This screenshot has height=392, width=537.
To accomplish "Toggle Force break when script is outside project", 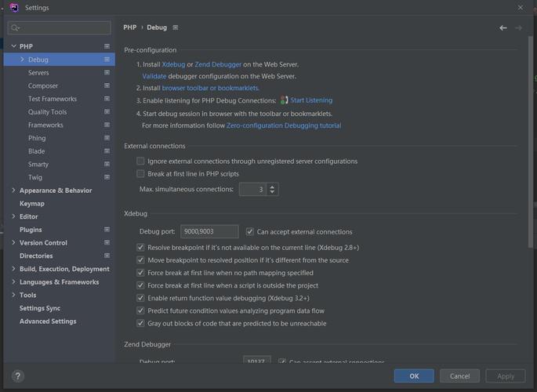I will tap(140, 285).
